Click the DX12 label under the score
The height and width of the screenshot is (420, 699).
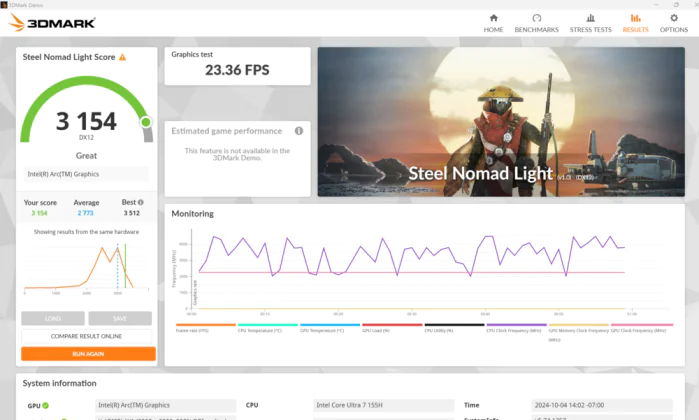[x=86, y=137]
